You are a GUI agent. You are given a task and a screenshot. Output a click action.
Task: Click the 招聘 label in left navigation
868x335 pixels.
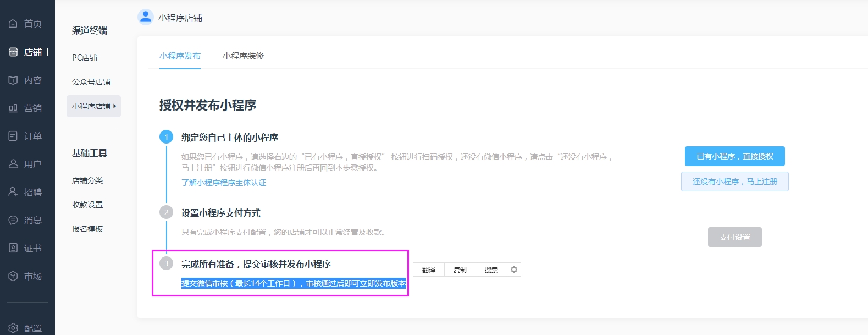click(33, 192)
